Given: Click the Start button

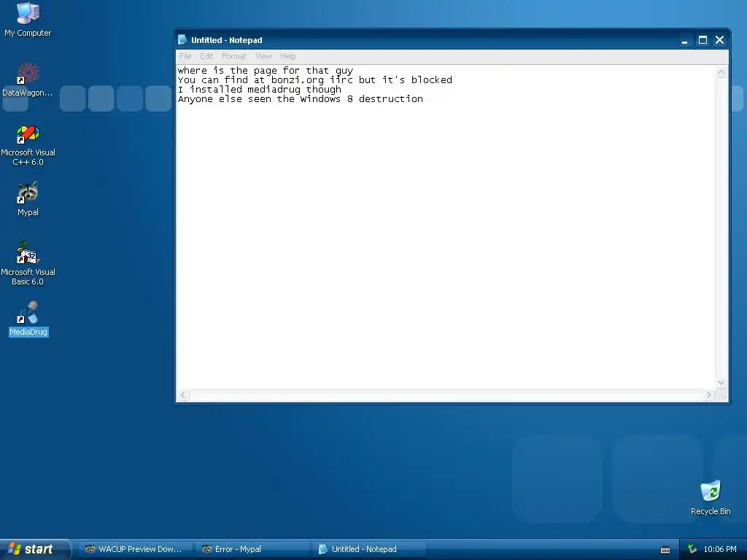Looking at the screenshot, I should tap(35, 549).
